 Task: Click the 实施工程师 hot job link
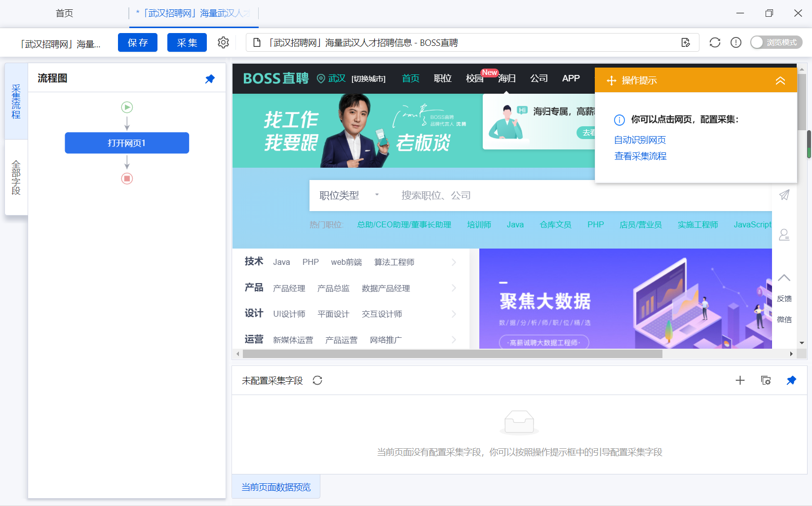(x=698, y=225)
